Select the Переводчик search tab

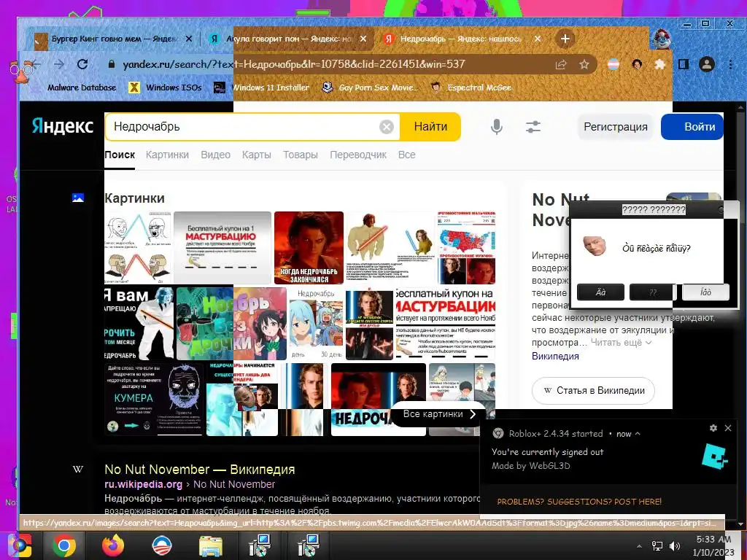(x=357, y=155)
